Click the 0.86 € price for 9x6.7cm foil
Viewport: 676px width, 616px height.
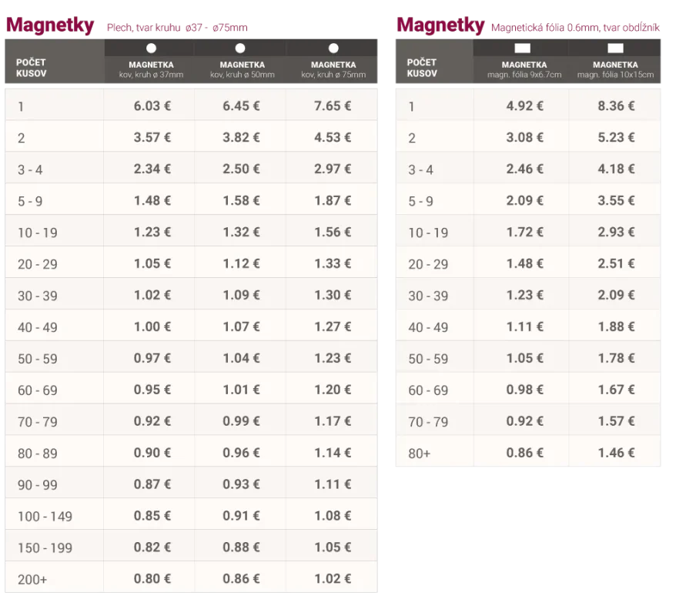pyautogui.click(x=524, y=453)
